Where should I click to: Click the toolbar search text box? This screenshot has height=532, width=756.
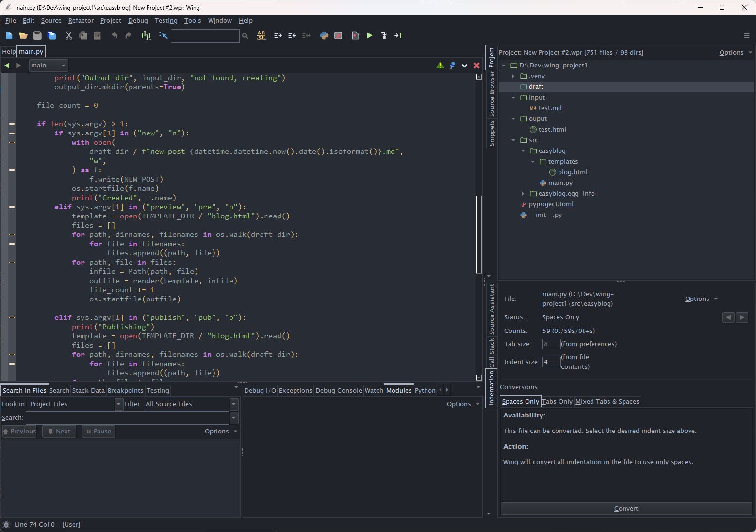[x=205, y=36]
